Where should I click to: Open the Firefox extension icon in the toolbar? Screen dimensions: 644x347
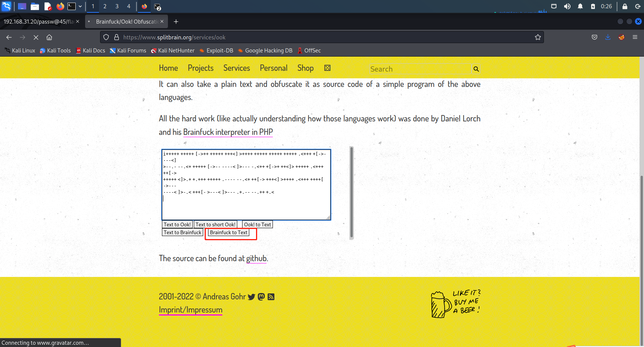pos(622,37)
